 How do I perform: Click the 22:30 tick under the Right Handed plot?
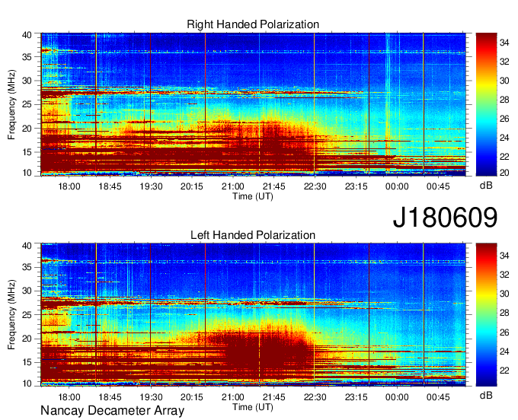315,186
